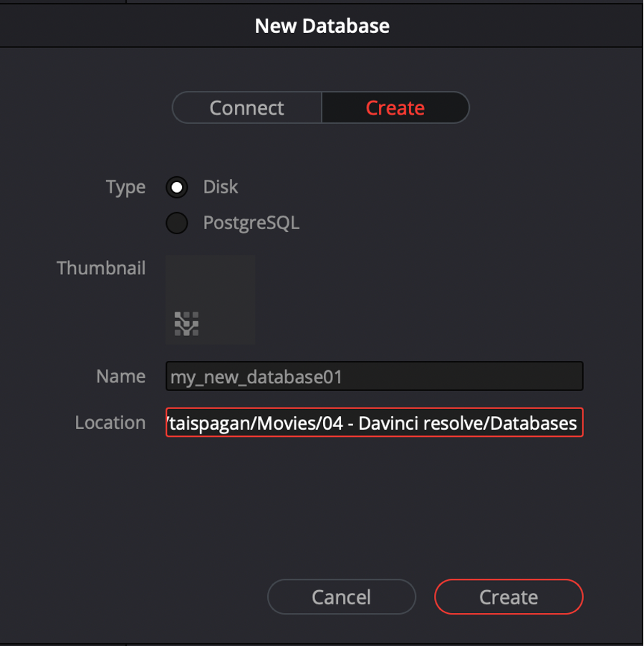The height and width of the screenshot is (646, 644).
Task: Click the Location path input field
Action: tap(374, 423)
